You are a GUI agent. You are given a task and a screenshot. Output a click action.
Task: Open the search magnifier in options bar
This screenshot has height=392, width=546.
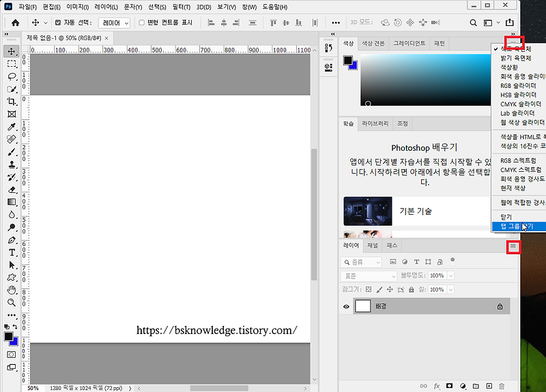pos(473,22)
